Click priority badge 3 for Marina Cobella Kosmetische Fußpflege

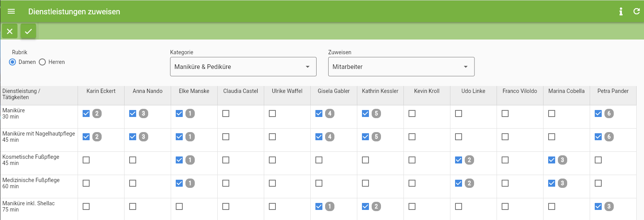563,160
